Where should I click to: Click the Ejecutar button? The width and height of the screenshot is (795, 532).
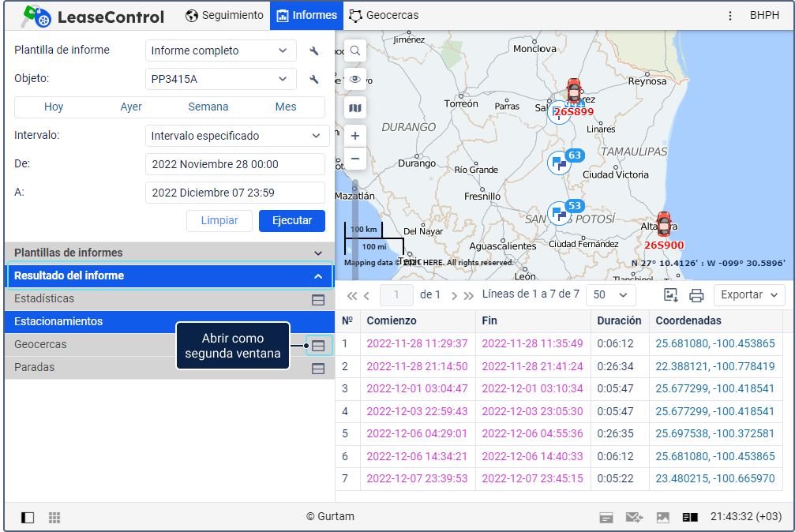coord(291,221)
